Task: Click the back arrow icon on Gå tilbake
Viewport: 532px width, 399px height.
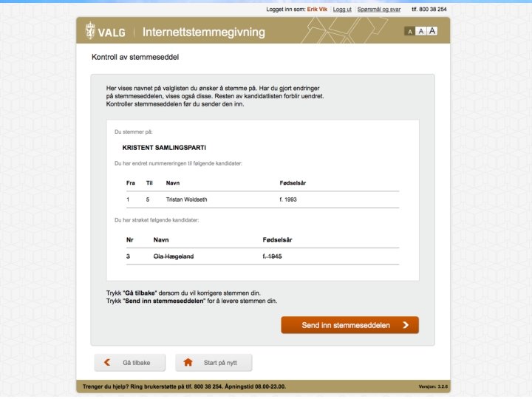Action: [107, 363]
